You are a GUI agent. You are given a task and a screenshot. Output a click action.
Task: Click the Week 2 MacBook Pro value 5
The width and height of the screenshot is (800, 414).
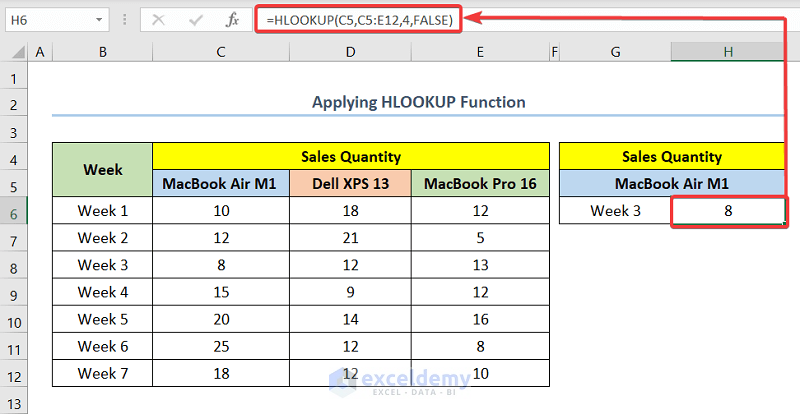[480, 237]
